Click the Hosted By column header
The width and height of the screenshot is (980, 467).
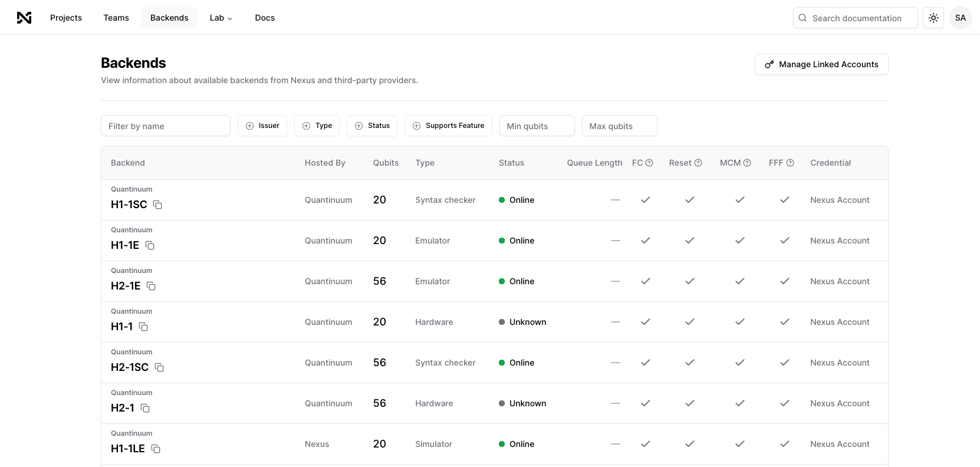coord(325,163)
